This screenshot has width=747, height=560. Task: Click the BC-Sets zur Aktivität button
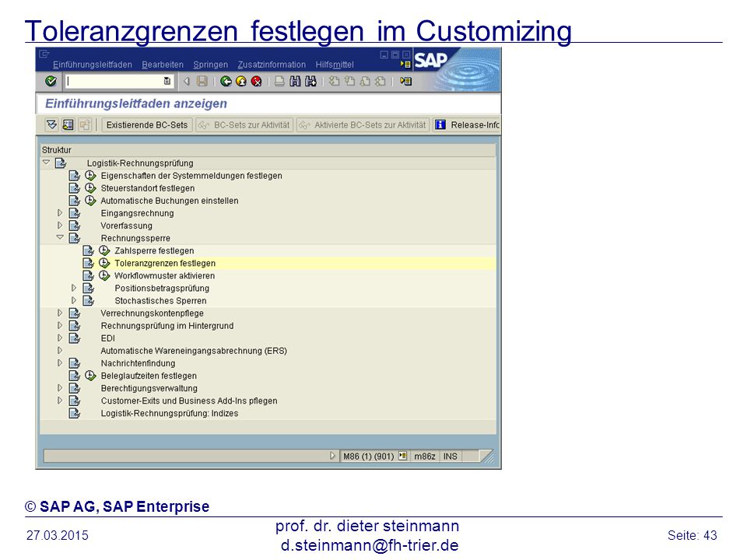pyautogui.click(x=244, y=124)
